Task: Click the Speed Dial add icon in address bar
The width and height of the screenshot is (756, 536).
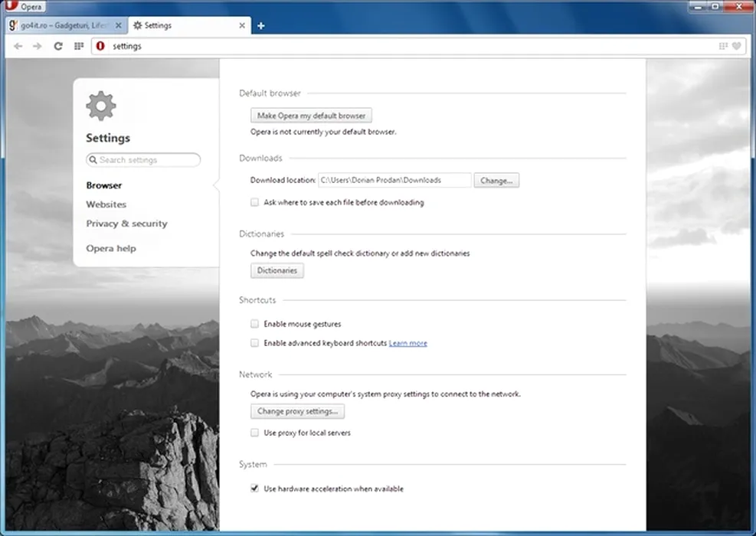Action: pos(723,46)
